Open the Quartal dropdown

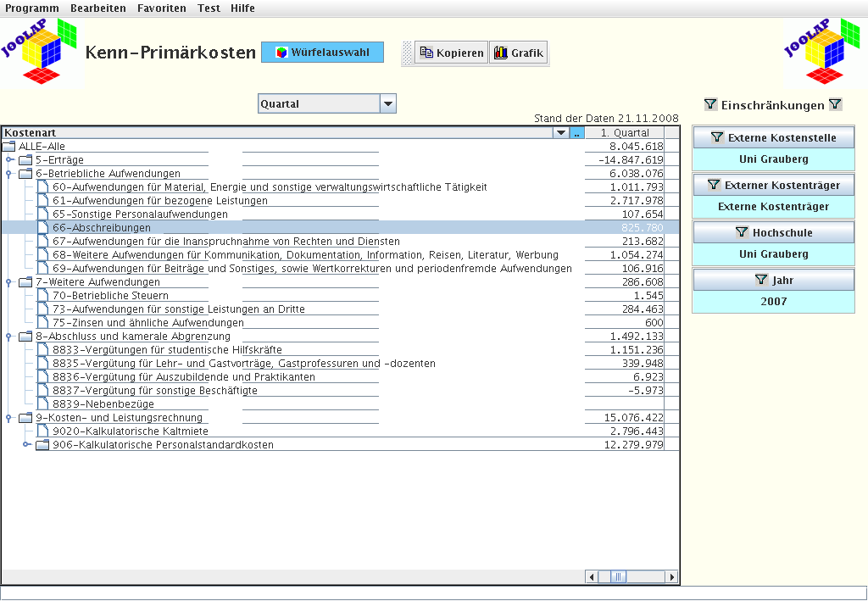click(x=387, y=104)
